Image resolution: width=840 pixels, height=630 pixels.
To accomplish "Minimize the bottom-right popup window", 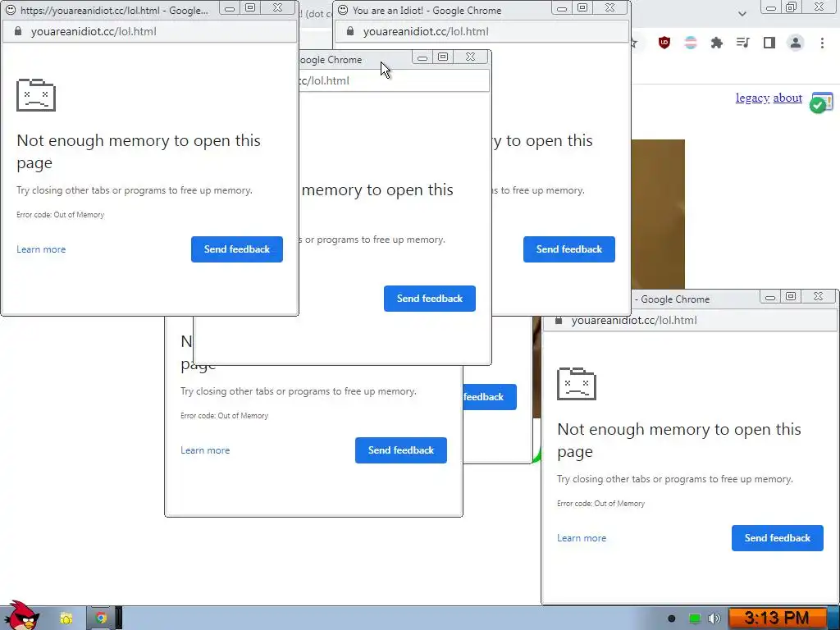I will pos(769,297).
